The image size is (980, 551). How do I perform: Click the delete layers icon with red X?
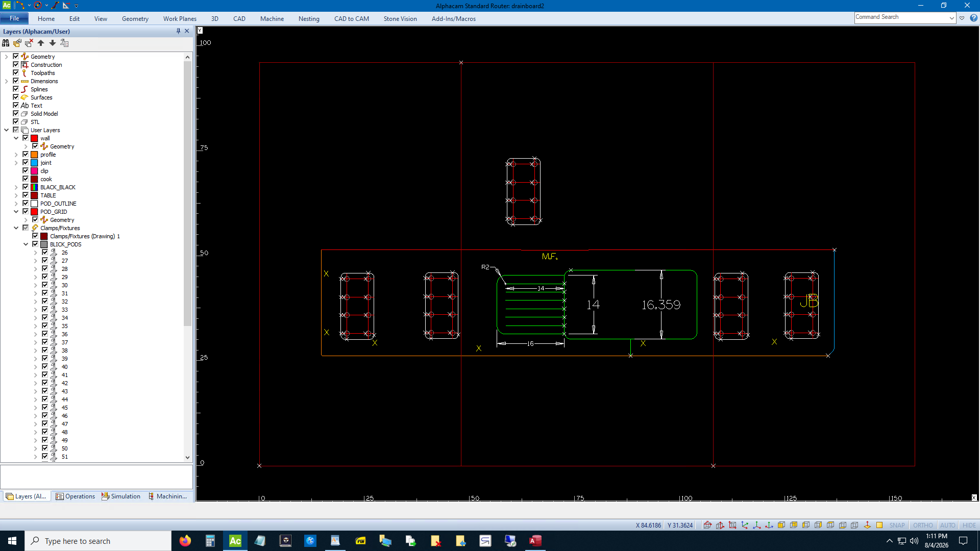(29, 43)
